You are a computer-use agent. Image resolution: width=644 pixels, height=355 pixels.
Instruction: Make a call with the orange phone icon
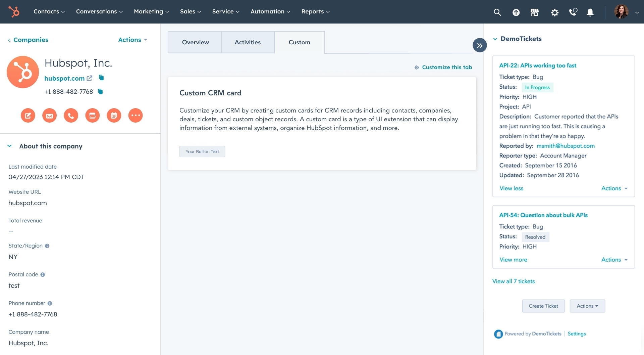point(71,116)
